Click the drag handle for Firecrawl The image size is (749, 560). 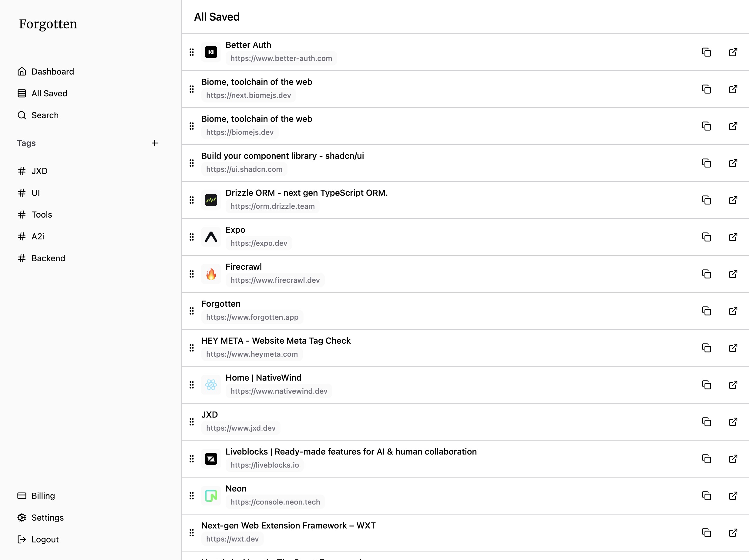click(x=192, y=274)
